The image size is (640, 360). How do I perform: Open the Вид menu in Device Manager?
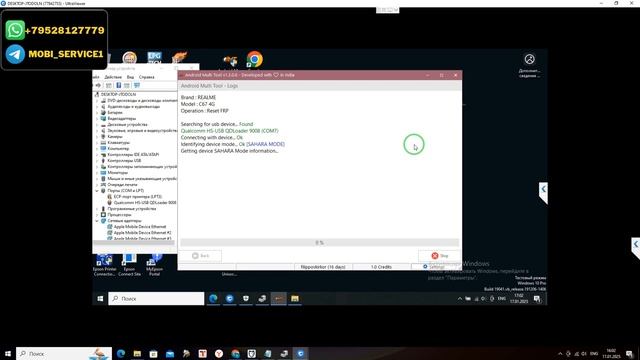tap(130, 77)
